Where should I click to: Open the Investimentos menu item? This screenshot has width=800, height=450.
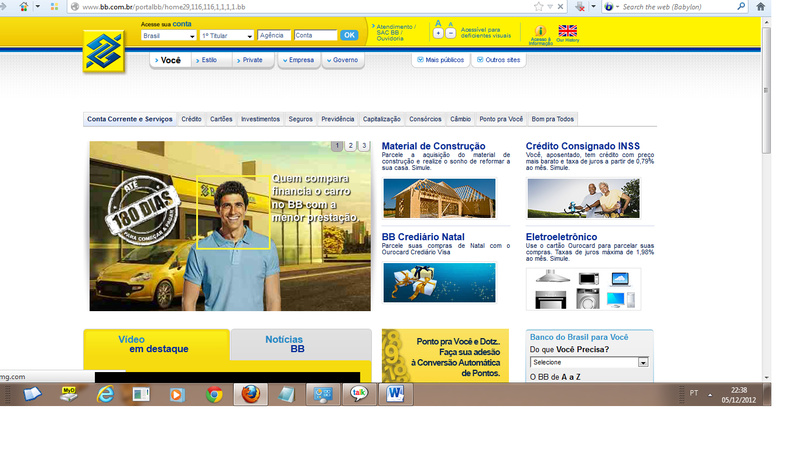point(260,119)
